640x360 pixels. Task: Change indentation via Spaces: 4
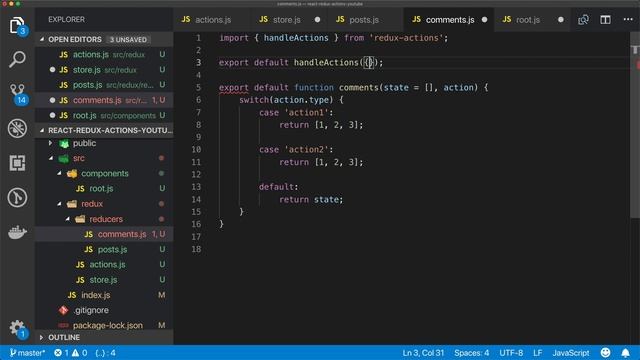[471, 353]
